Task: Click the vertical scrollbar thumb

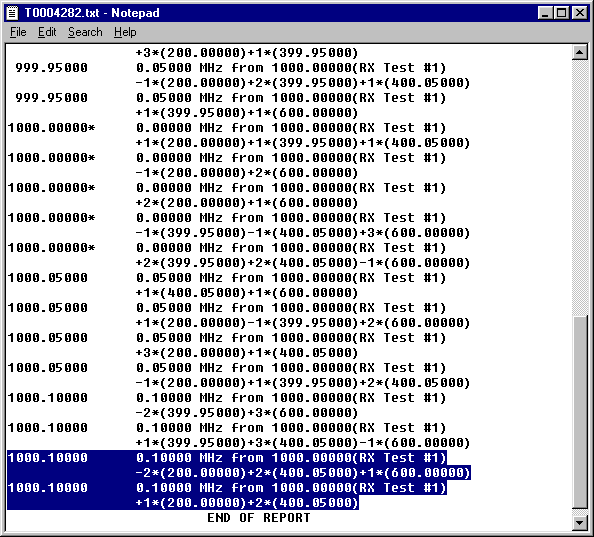Action: pos(580,412)
